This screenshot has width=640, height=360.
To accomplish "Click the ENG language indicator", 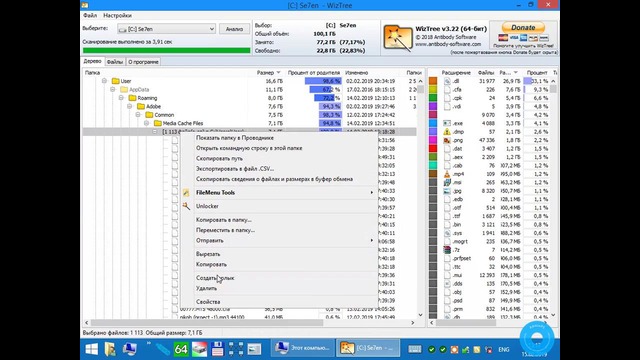I will tap(504, 349).
